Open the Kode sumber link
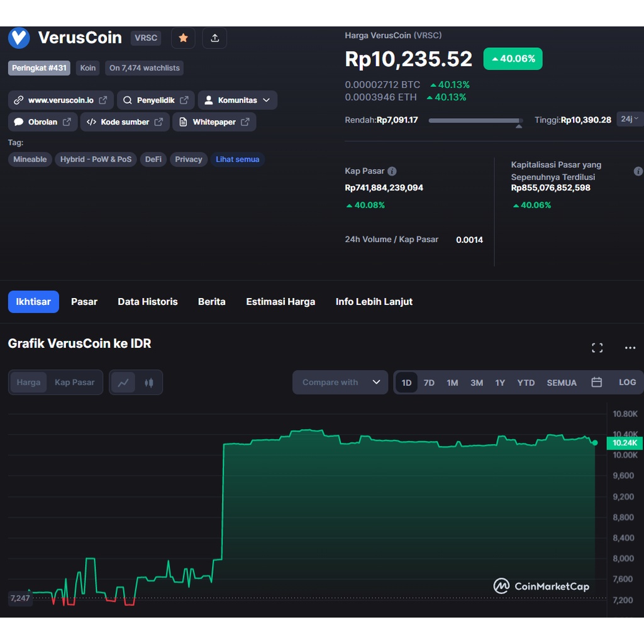 tap(125, 122)
